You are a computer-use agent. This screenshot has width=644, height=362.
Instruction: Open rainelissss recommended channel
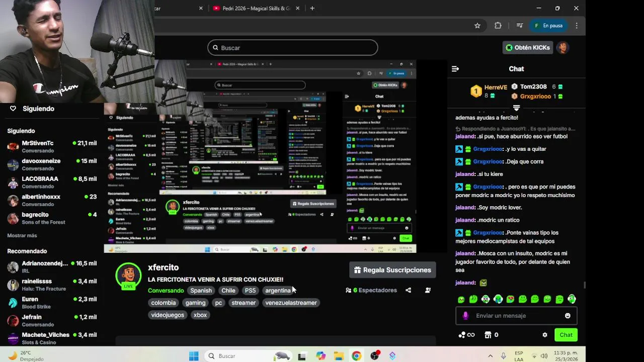click(x=52, y=285)
